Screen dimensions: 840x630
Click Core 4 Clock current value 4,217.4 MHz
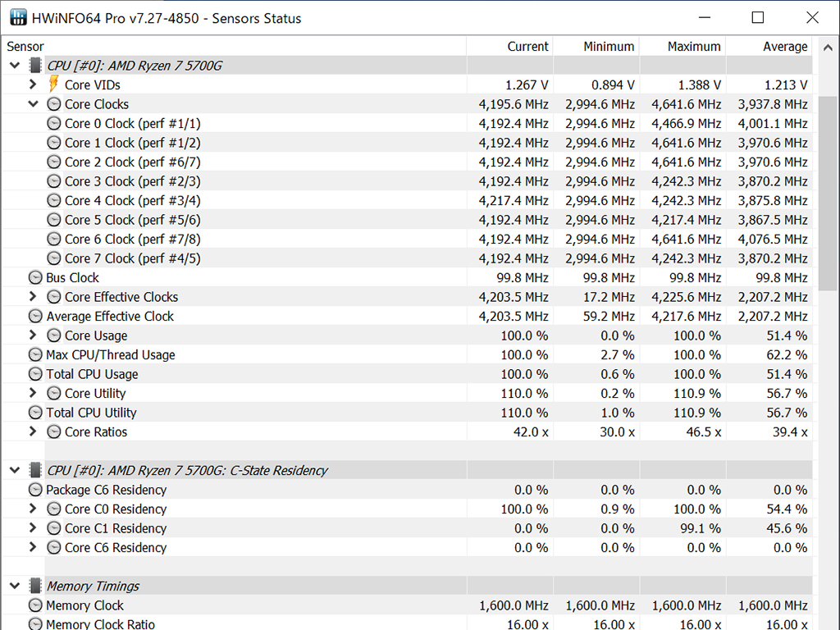(x=514, y=200)
